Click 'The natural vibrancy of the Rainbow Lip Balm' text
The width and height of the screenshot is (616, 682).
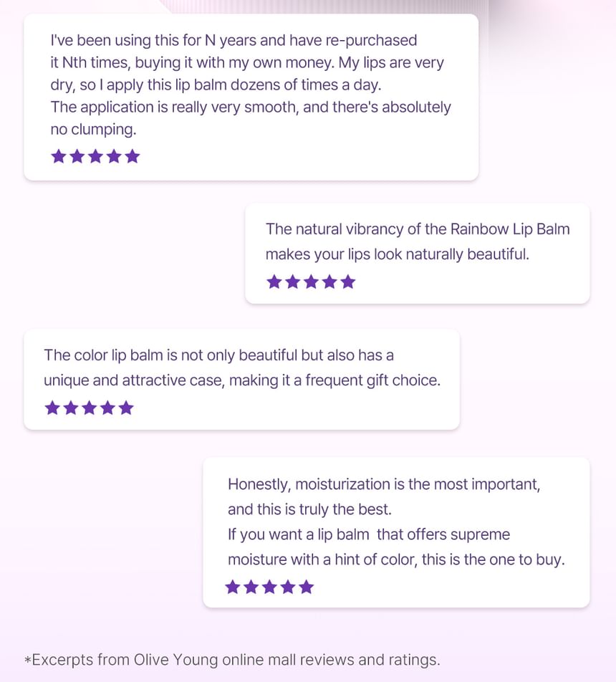418,229
